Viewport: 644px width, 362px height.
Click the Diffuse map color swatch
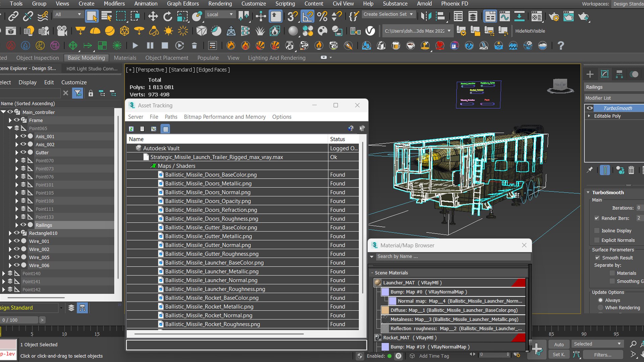point(385,310)
